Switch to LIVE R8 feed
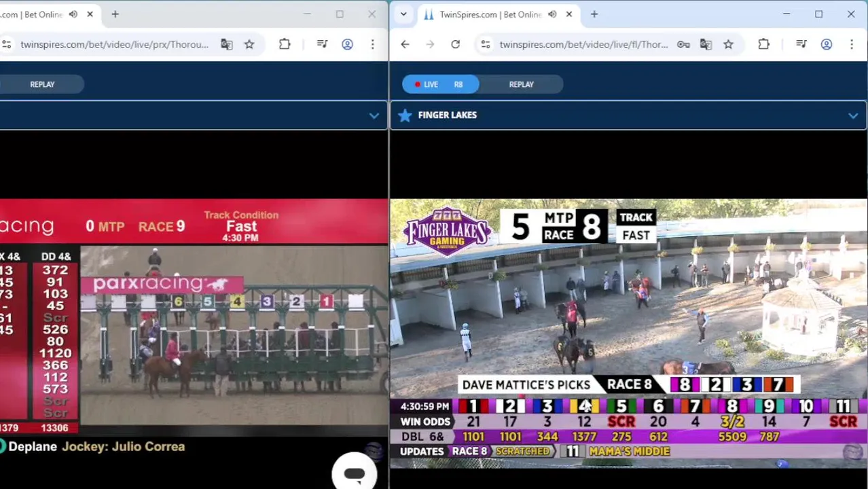This screenshot has height=489, width=868. (x=440, y=84)
